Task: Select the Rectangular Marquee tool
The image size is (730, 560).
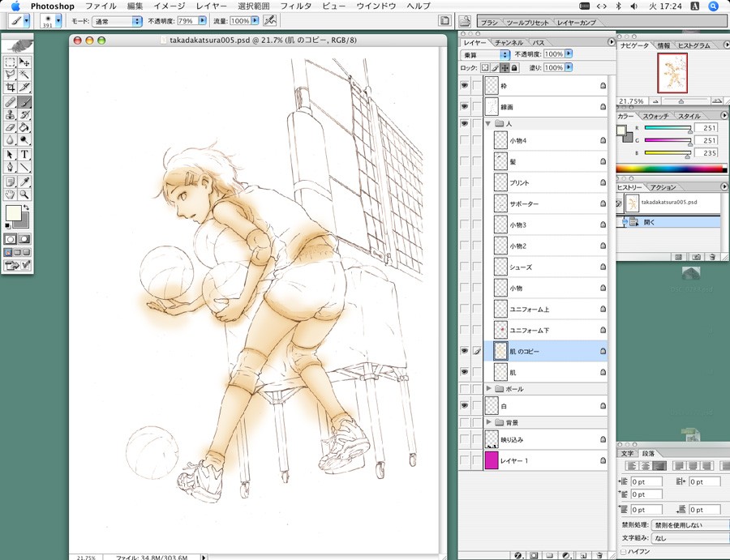Action: (x=11, y=62)
